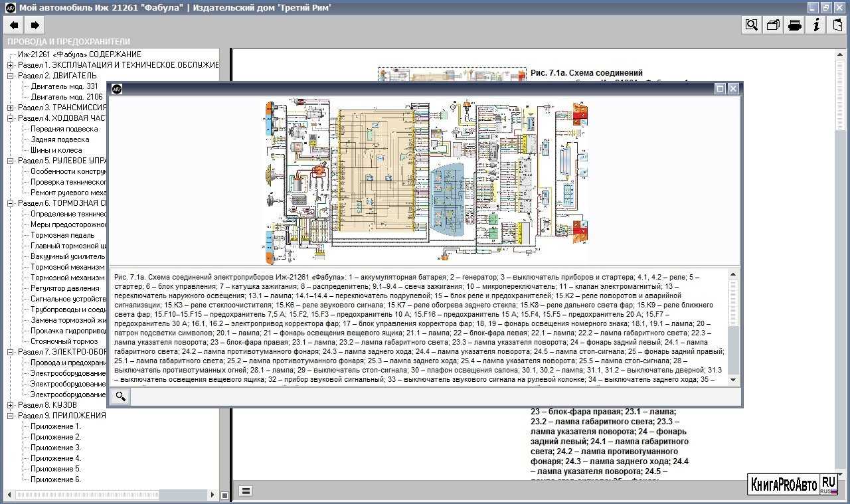Click the small square button beside tree scrollbar

click(224, 495)
